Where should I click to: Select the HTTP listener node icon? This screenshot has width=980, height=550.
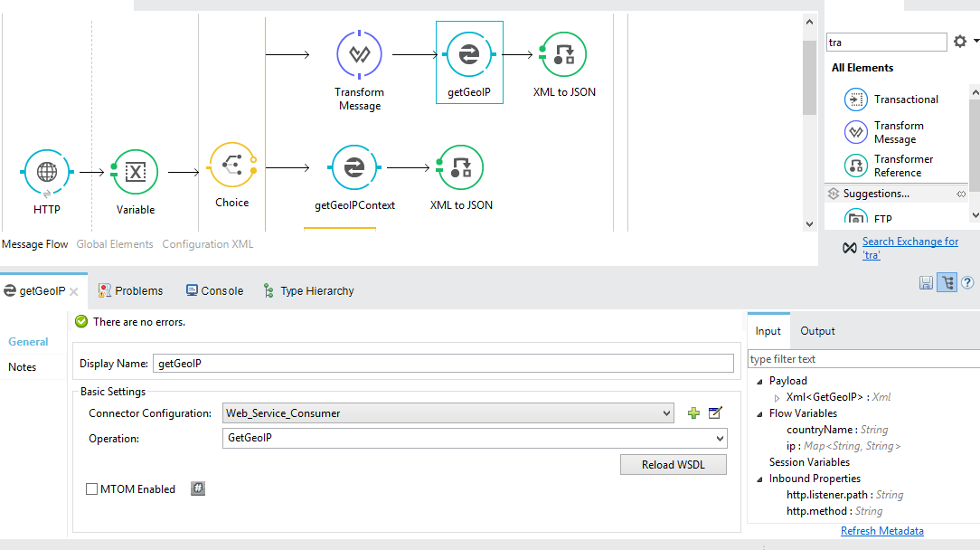click(46, 172)
